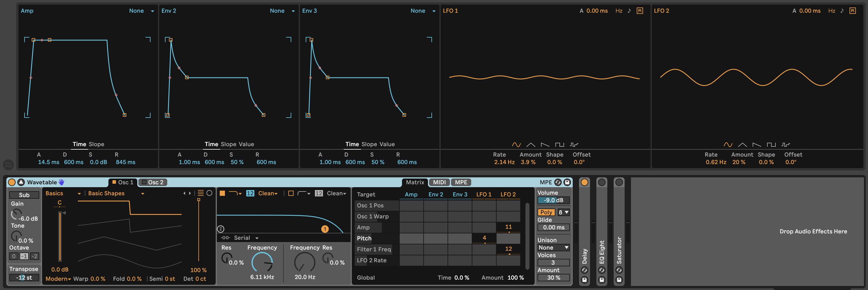Viewport: 868px width, 290px height.
Task: Fold Wavetable device with triangle button
Action: [x=21, y=182]
